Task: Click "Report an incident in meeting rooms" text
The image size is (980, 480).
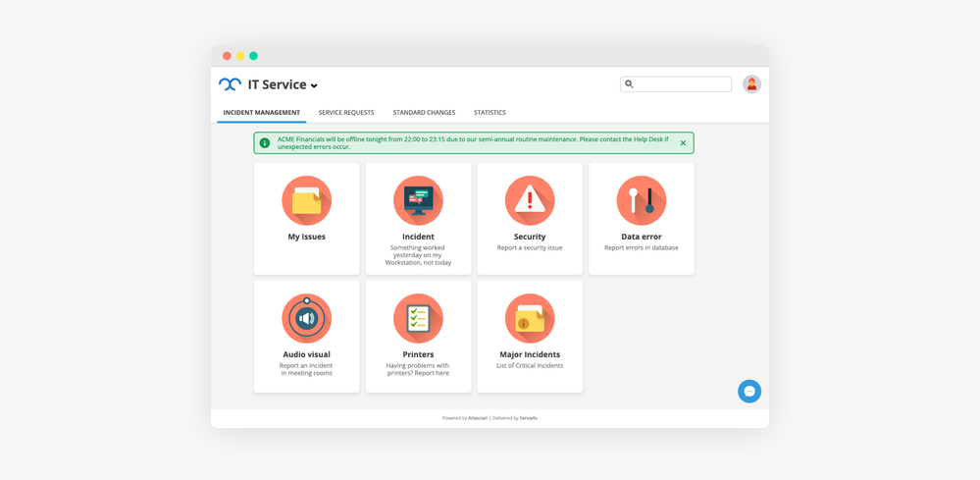Action: pos(306,369)
